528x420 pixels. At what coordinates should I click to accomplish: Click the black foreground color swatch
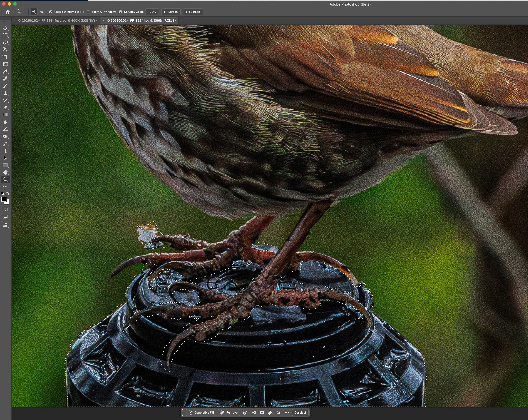4,199
